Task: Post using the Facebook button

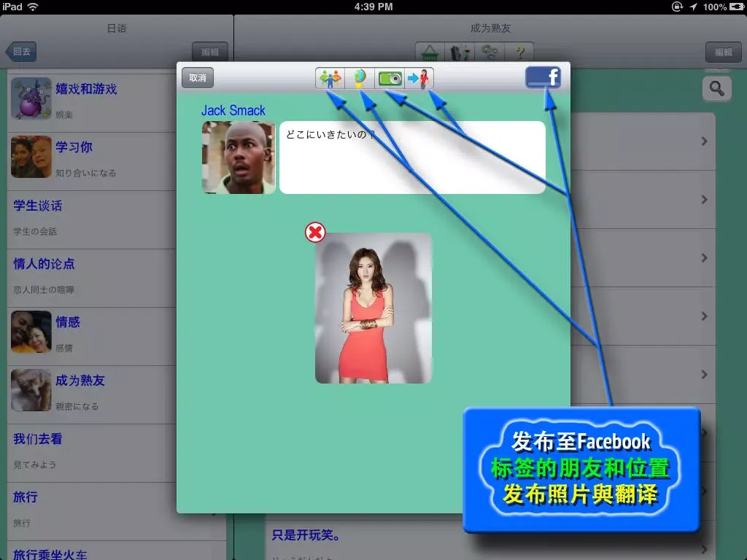Action: (543, 77)
